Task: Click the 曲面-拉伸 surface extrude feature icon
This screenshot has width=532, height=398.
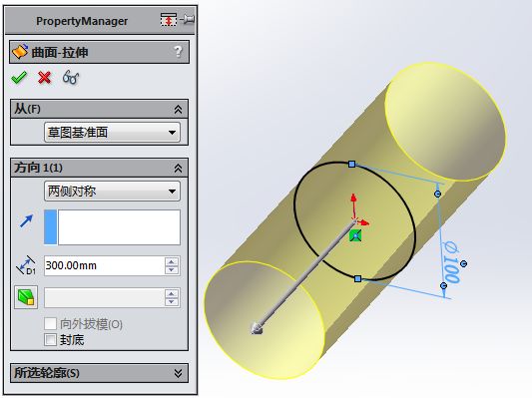Action: pos(20,52)
